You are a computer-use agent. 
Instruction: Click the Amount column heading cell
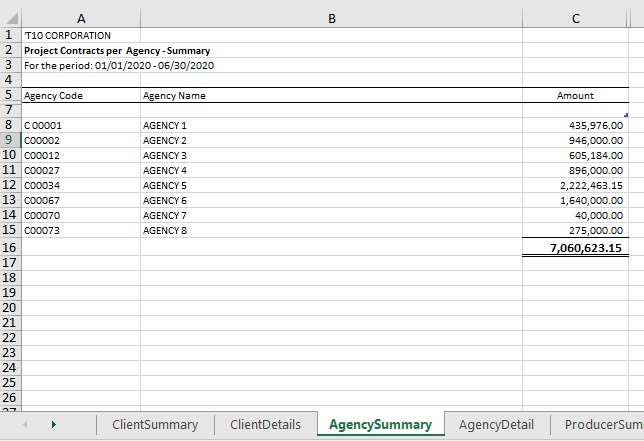coord(575,96)
